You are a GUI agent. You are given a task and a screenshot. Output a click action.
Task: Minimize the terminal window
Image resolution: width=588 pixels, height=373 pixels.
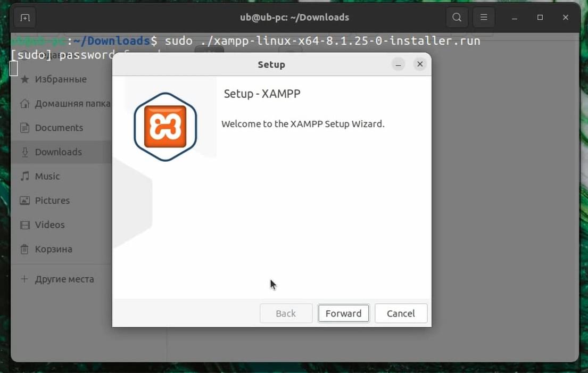[515, 18]
